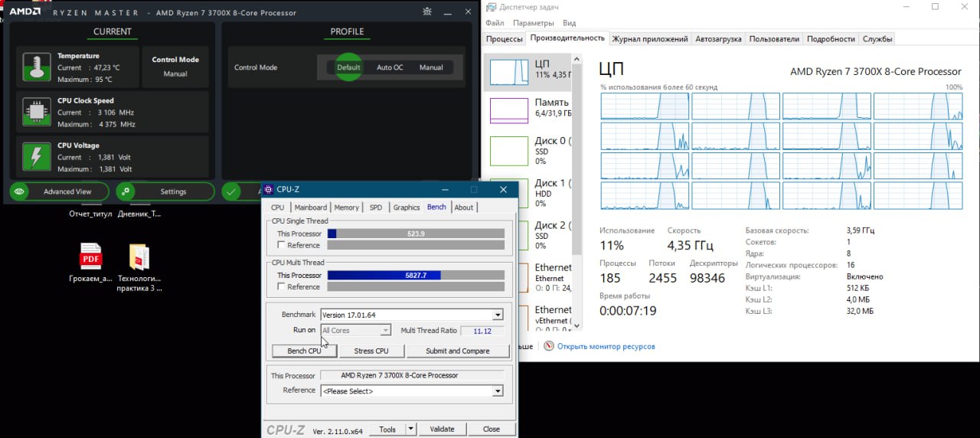Select the first Ethernet entry in Task Manager
This screenshot has height=438, width=980.
528,277
